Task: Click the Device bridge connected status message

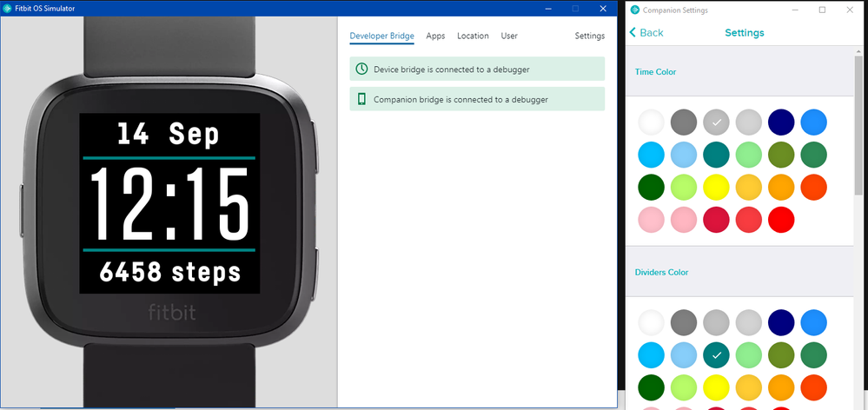Action: point(477,69)
